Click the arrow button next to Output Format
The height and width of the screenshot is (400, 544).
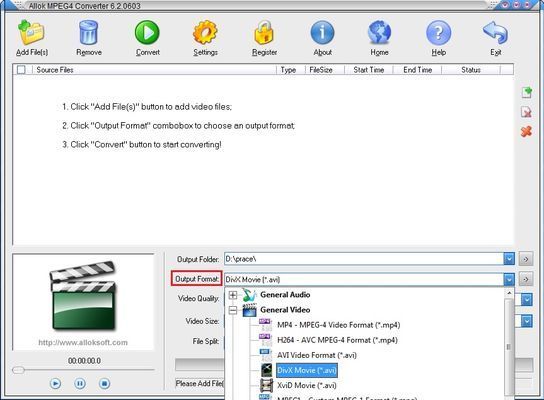pyautogui.click(x=526, y=279)
